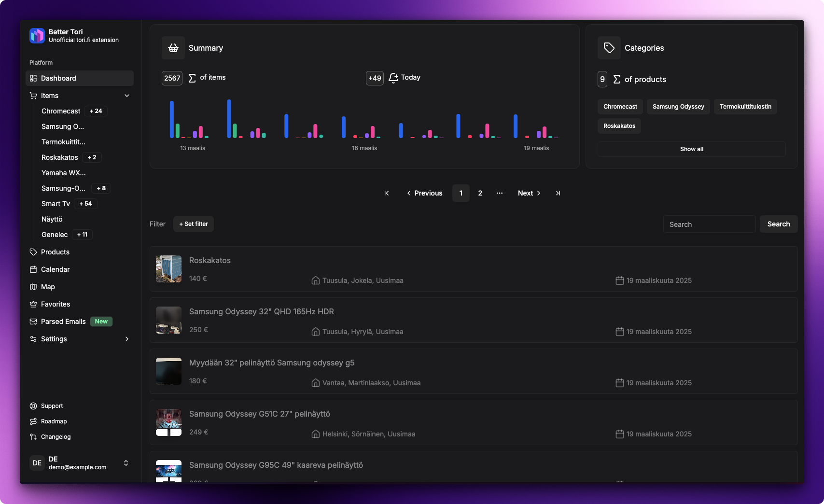Click the Favorites crown icon
The width and height of the screenshot is (824, 504).
tap(33, 304)
